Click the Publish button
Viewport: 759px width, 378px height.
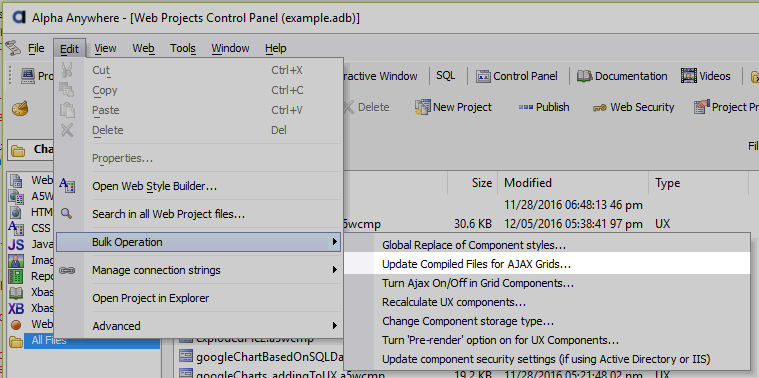544,107
